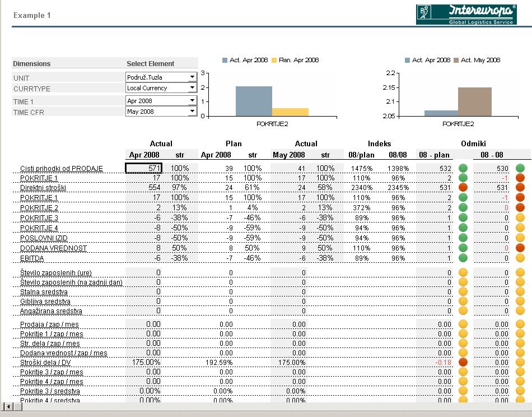
Task: Open the POKRITJE 4 row link
Action: point(39,228)
